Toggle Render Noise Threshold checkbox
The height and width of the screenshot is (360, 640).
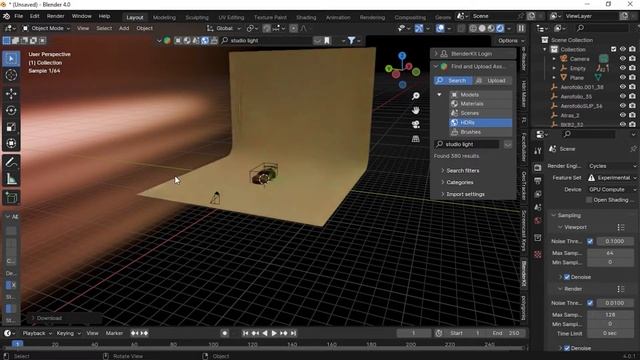tap(590, 303)
